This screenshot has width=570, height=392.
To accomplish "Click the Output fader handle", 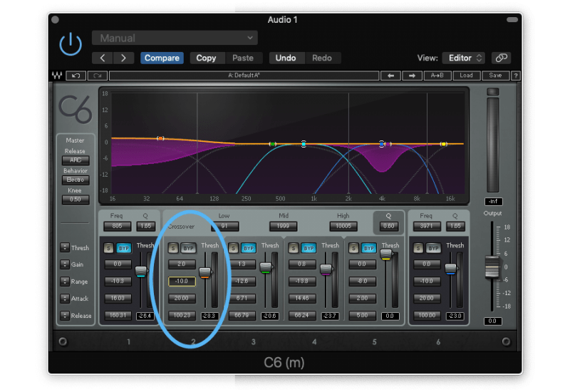I will click(492, 267).
